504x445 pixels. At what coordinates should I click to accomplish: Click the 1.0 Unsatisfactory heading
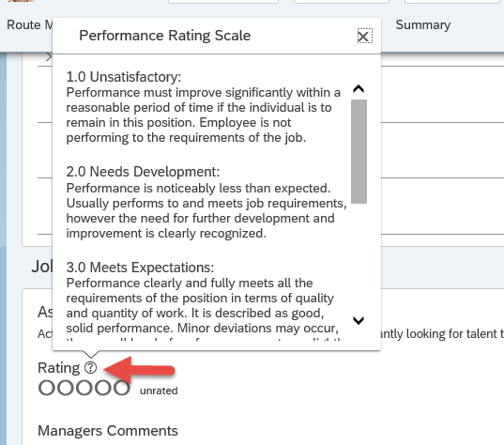[124, 77]
